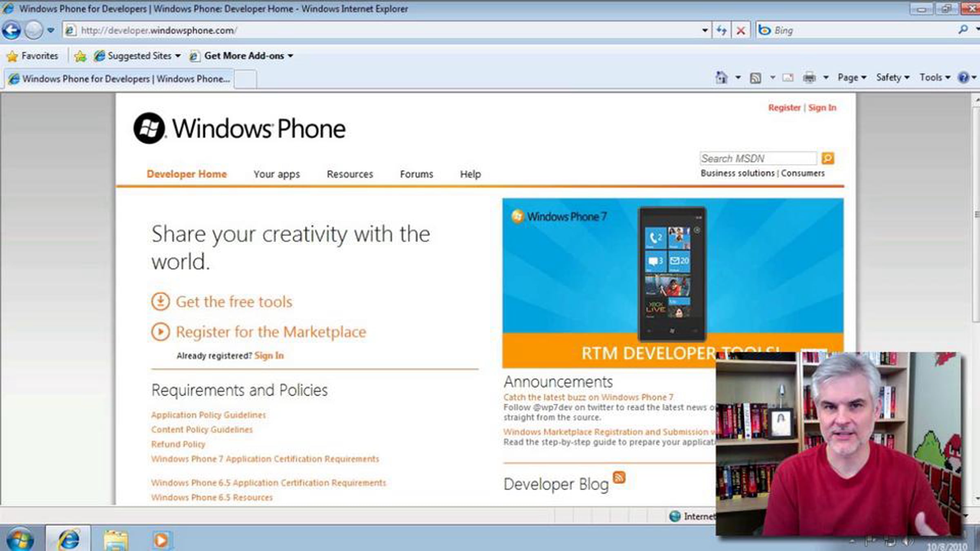980x551 pixels.
Task: Expand the Tools menu dropdown
Action: pos(935,78)
